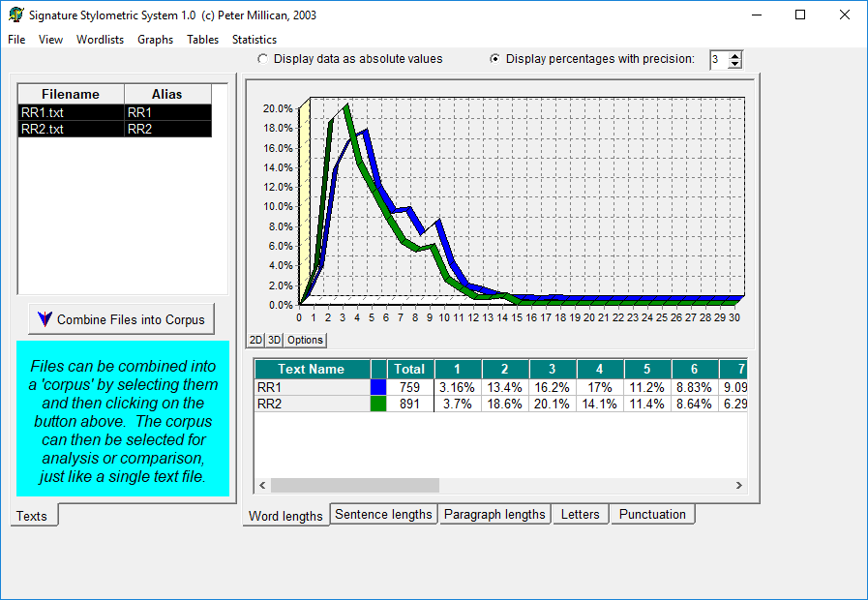
Task: Open the Wordlists menu
Action: [101, 40]
